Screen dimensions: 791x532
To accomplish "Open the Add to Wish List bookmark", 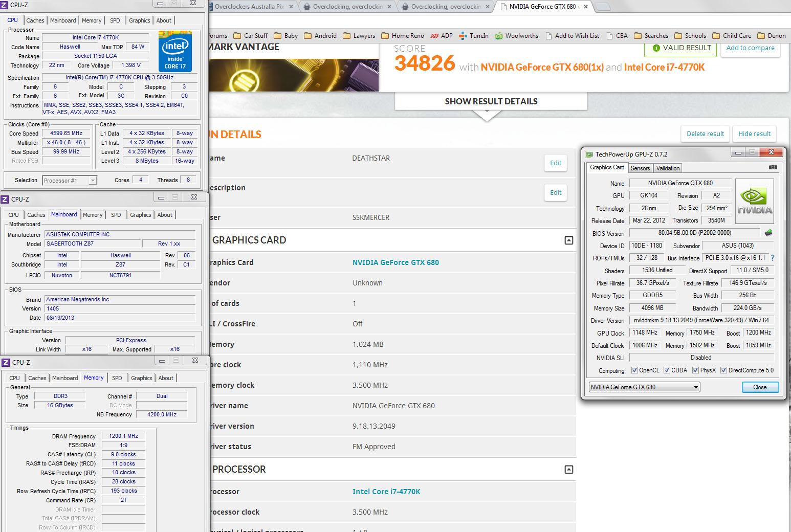I will click(572, 36).
